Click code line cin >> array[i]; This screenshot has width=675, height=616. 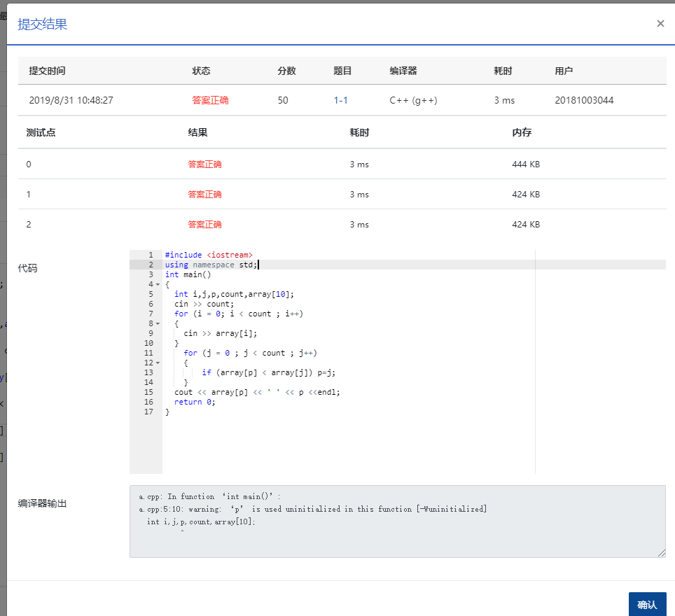pyautogui.click(x=221, y=333)
